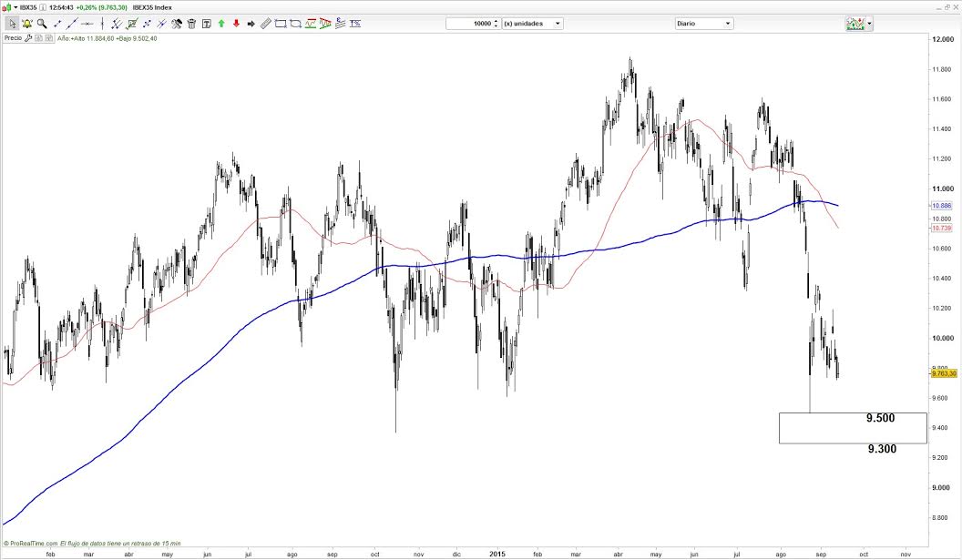
Task: Click the IBX35 ticker name
Action: 28,7
